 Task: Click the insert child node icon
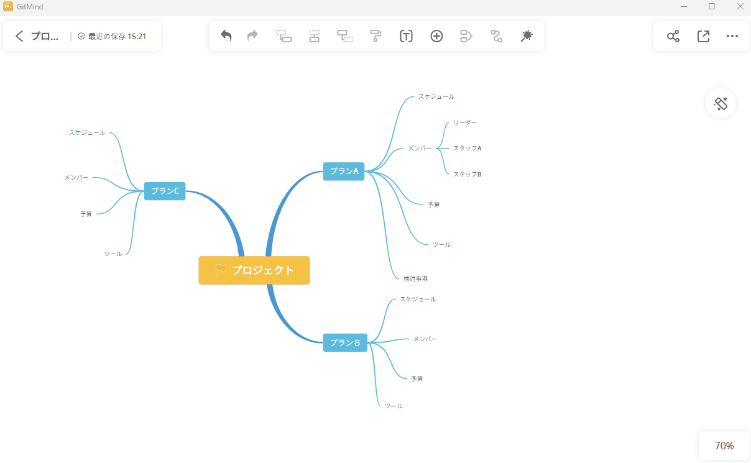(284, 36)
